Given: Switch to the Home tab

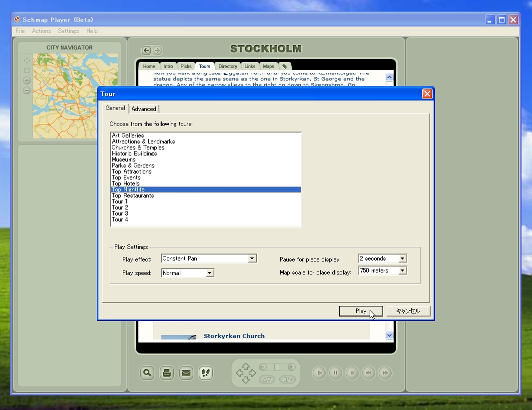Looking at the screenshot, I should 149,66.
